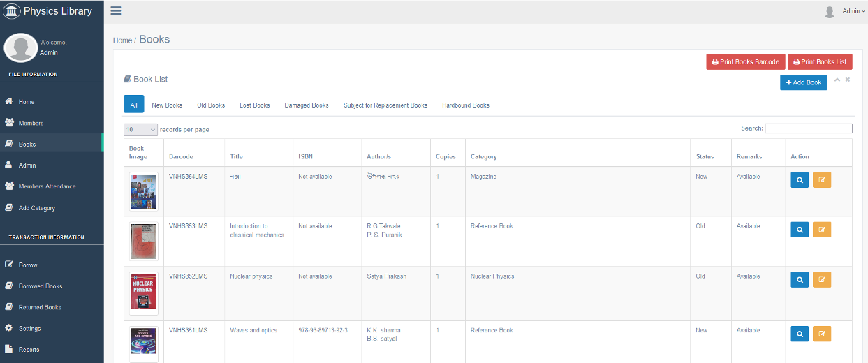Open the Nuclear Physics book cover thumbnail
868x363 pixels.
(144, 291)
